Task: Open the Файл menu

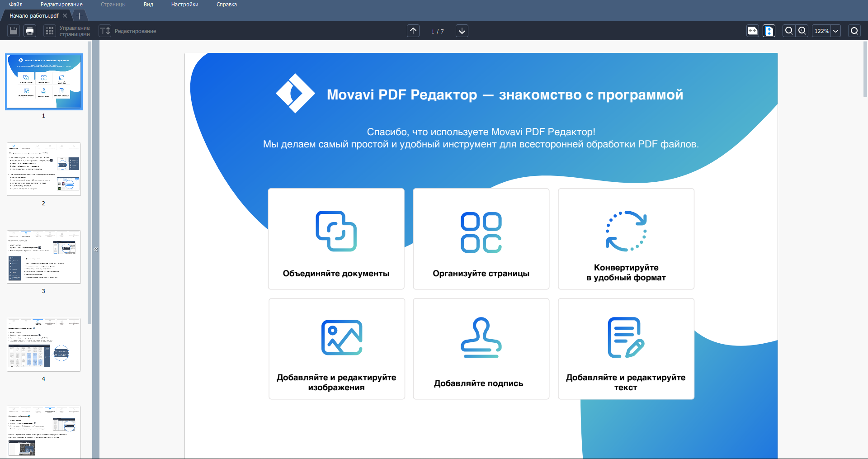Action: pyautogui.click(x=16, y=5)
